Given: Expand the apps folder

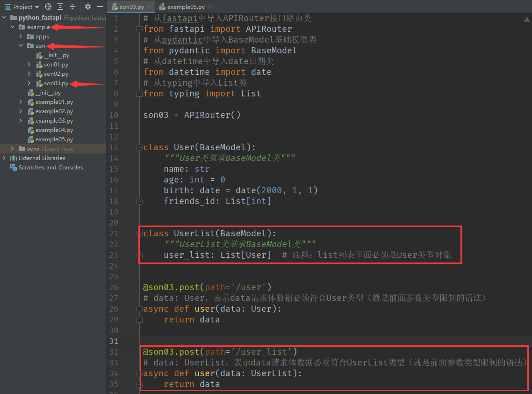Looking at the screenshot, I should pos(21,36).
